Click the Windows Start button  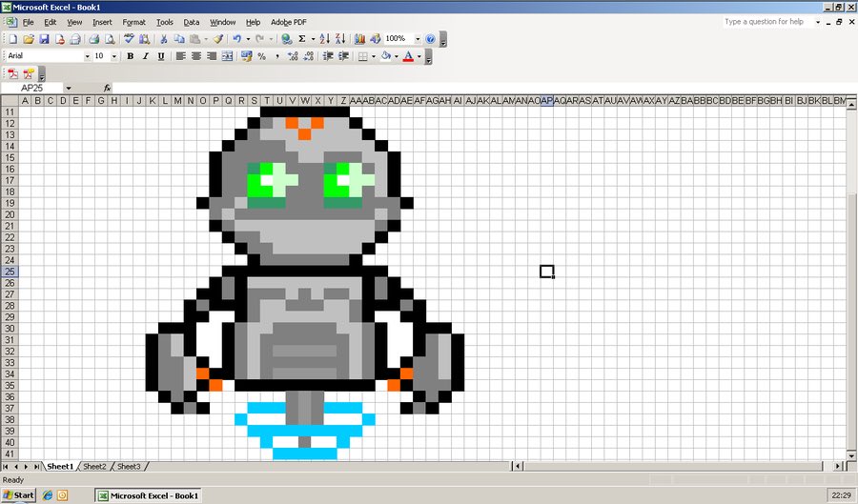pos(19,495)
